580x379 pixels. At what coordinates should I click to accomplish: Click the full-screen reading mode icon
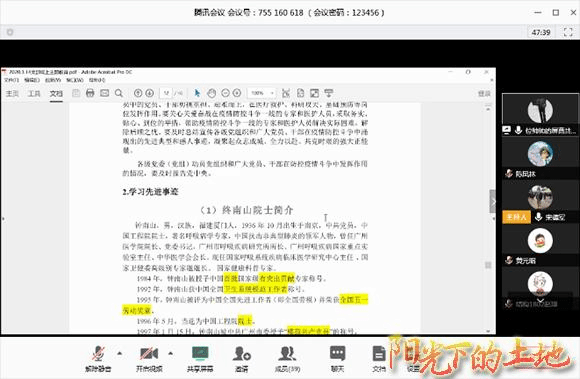(314, 93)
